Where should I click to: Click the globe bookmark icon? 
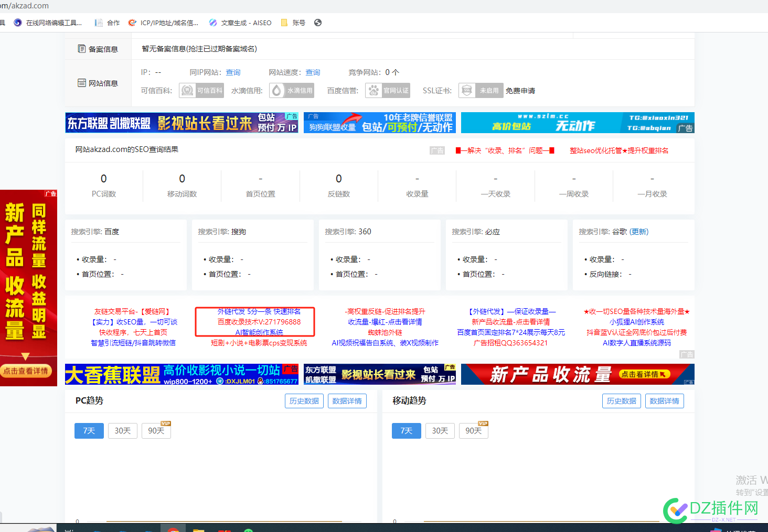click(x=318, y=23)
